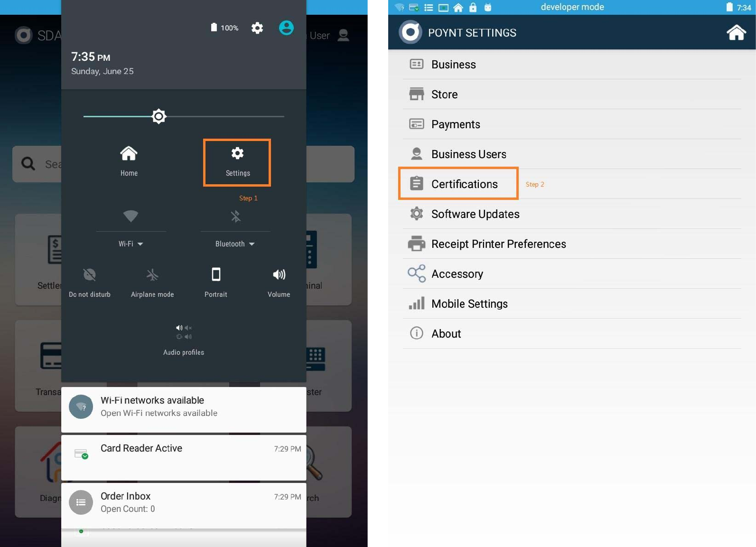Expand the Wi-Fi dropdown
The width and height of the screenshot is (756, 547).
(131, 244)
